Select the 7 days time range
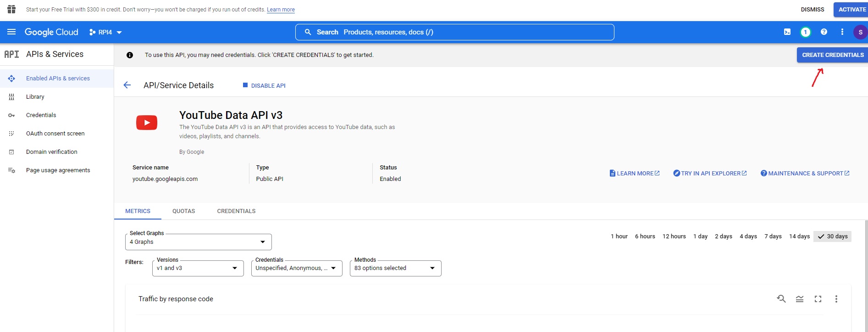 click(773, 236)
